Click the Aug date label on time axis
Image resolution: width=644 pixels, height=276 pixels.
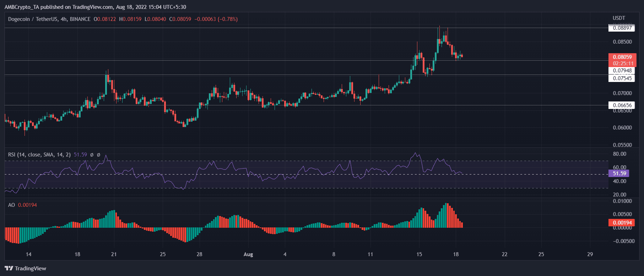[x=248, y=254]
